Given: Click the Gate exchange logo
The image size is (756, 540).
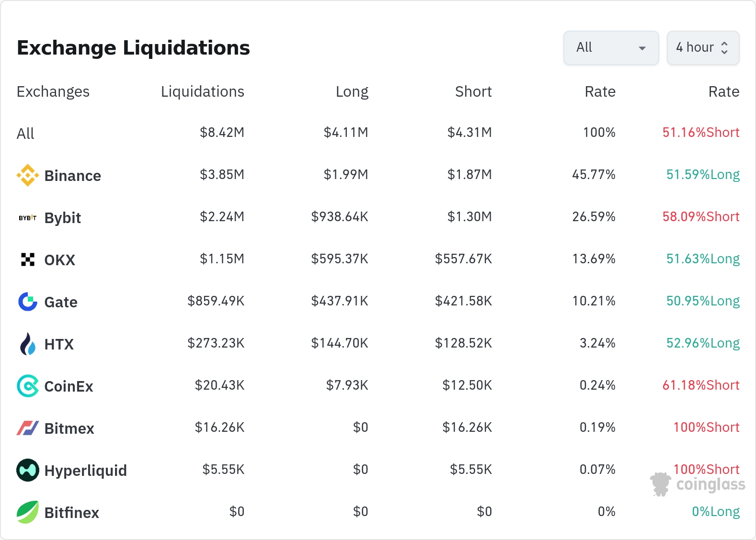Looking at the screenshot, I should point(28,302).
